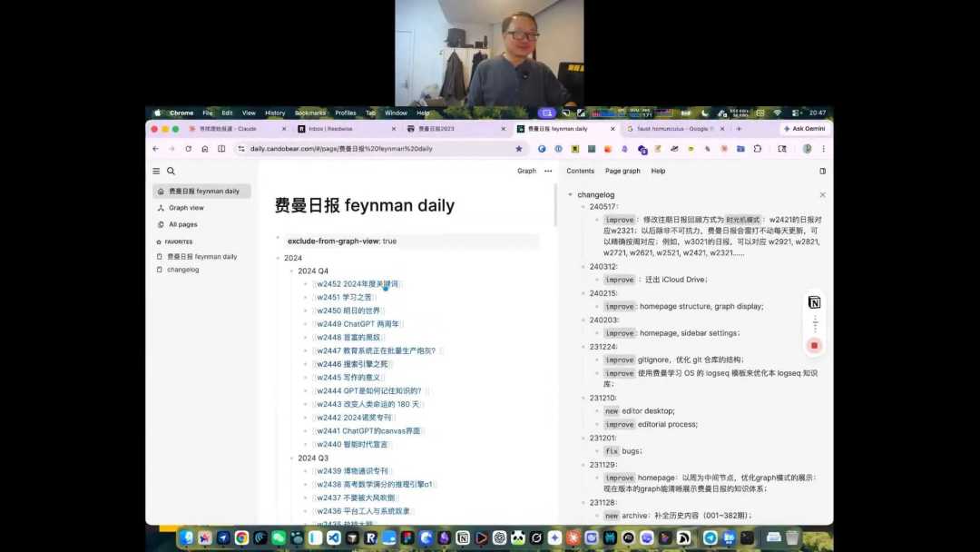Open the w2449 ChatGPT 两周年 link
The width and height of the screenshot is (980, 552).
tap(358, 324)
